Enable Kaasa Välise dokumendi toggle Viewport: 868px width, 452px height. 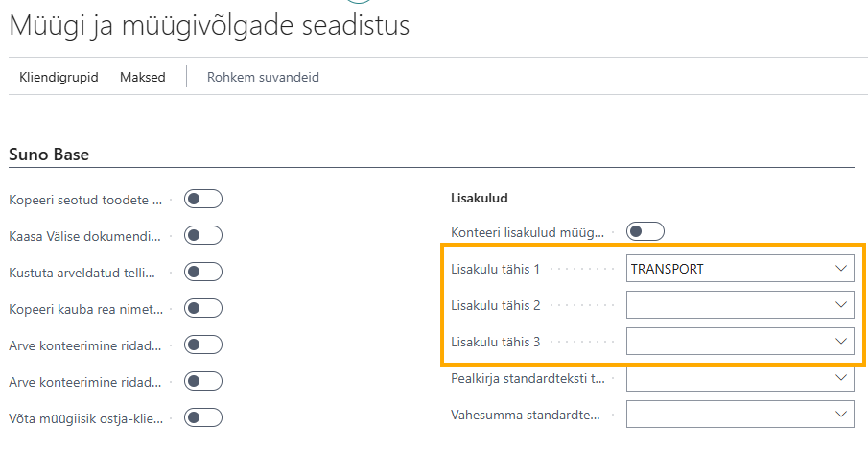tap(203, 235)
